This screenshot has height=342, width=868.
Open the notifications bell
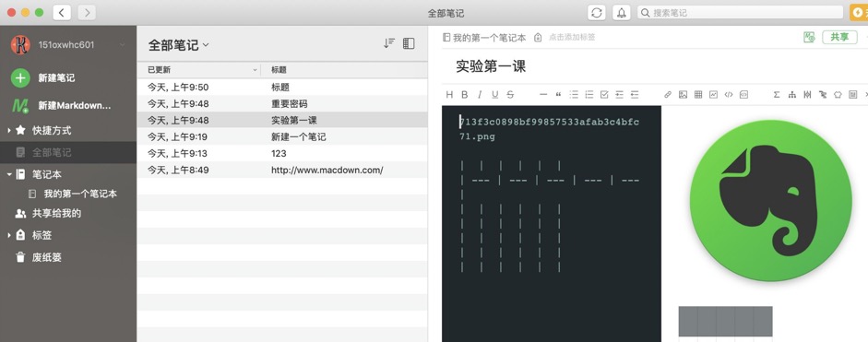(621, 13)
